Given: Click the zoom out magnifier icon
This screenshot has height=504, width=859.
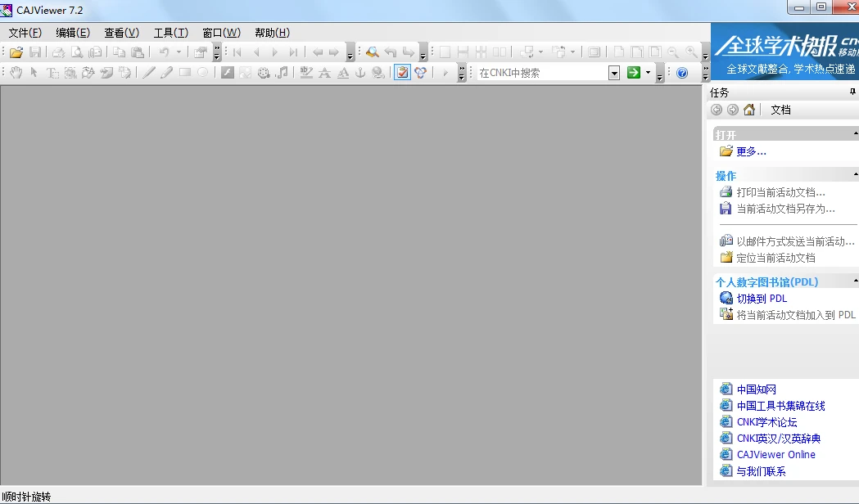Looking at the screenshot, I should pyautogui.click(x=673, y=52).
